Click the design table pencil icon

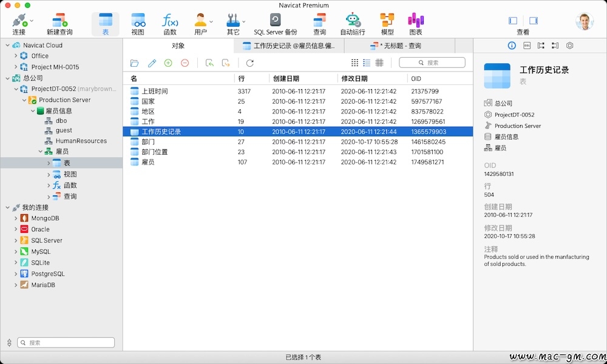(152, 63)
